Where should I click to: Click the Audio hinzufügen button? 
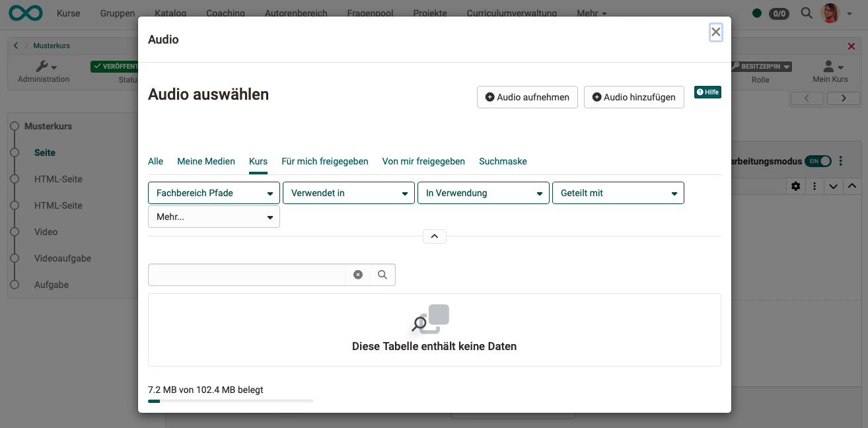pyautogui.click(x=633, y=97)
